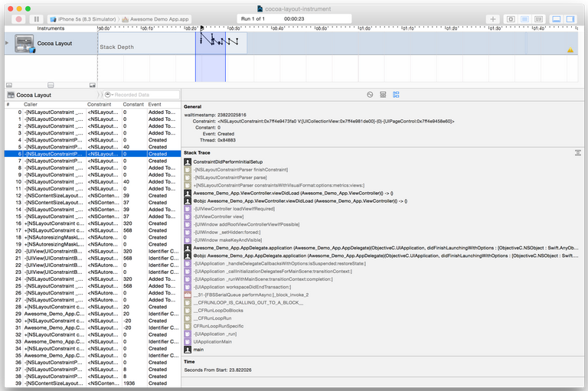The image size is (588, 391).
Task: Open the Cocoa Layout detail navigation menu
Action: coord(34,95)
